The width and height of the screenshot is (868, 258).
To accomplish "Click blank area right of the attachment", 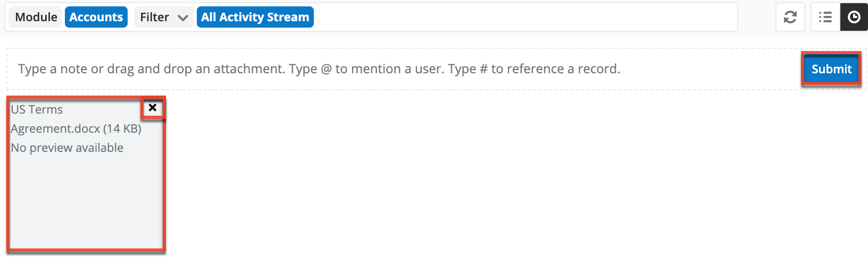I will pyautogui.click(x=479, y=175).
